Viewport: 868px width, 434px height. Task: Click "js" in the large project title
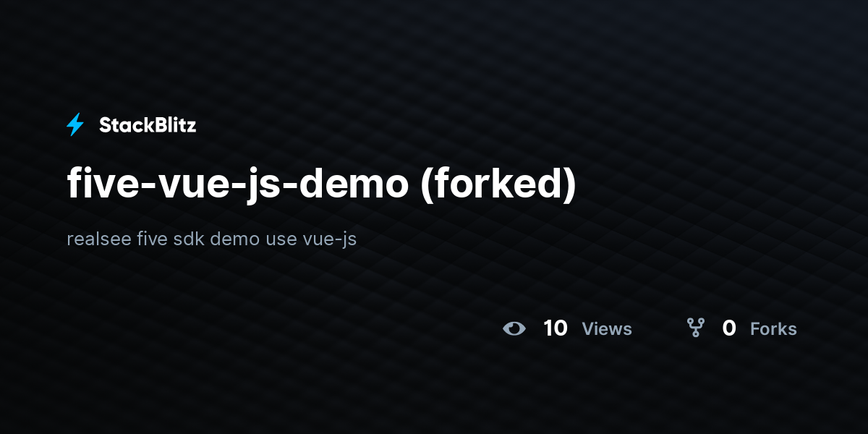pyautogui.click(x=263, y=186)
